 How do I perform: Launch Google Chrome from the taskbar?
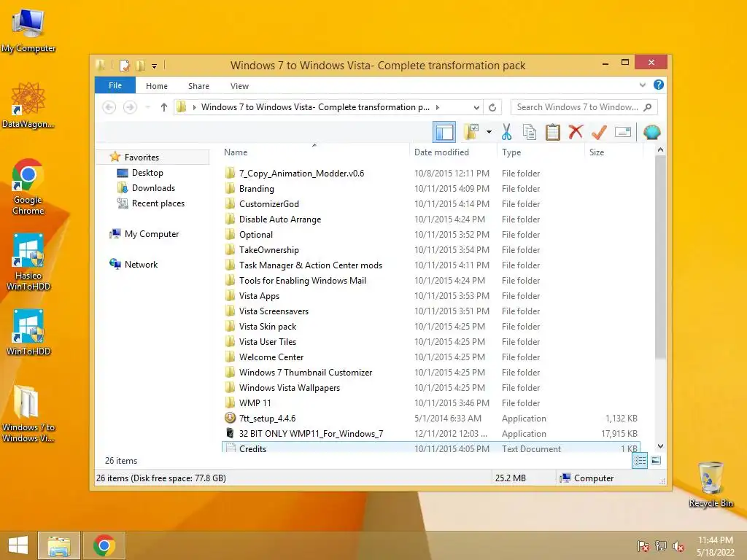pyautogui.click(x=104, y=545)
